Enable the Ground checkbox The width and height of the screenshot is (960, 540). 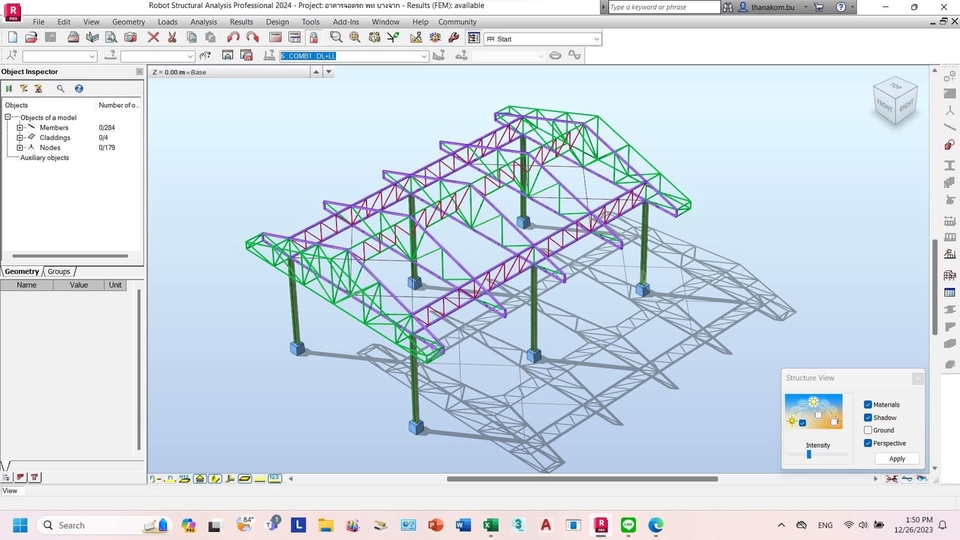tap(868, 431)
